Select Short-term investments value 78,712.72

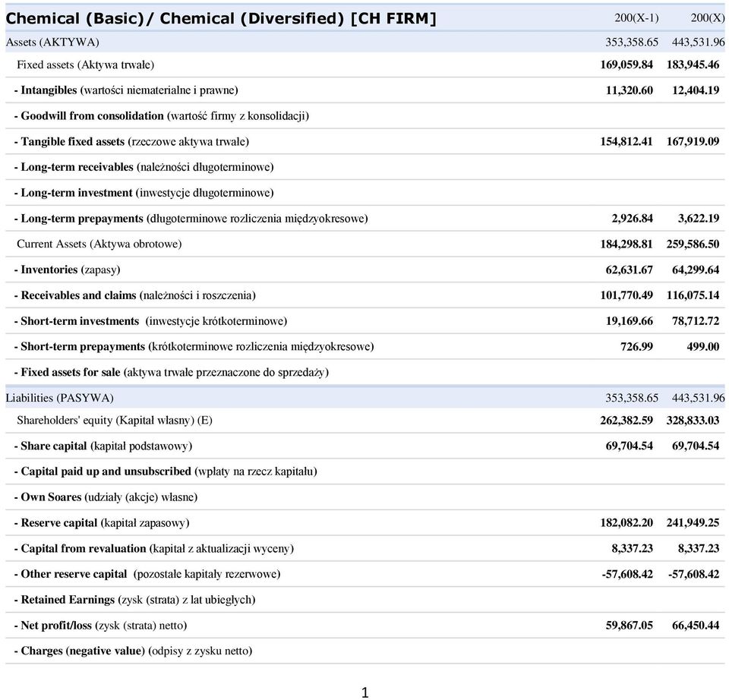coord(696,320)
